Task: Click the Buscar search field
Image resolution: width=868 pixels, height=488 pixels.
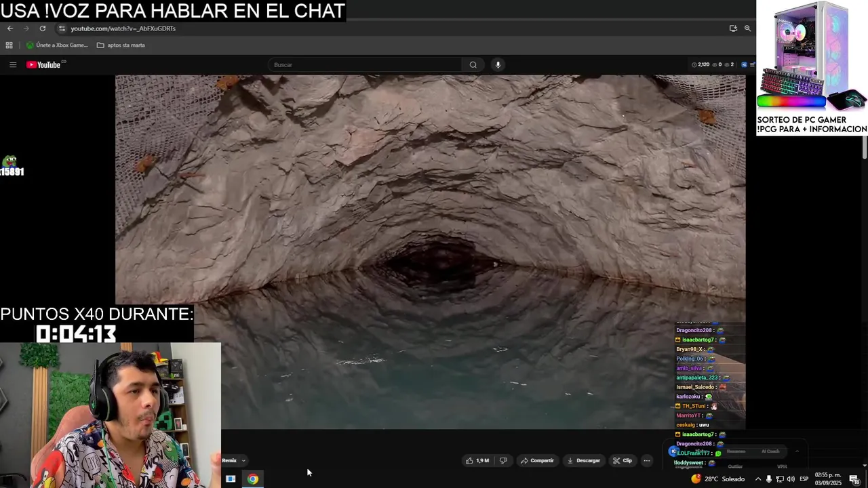Action: coord(366,65)
